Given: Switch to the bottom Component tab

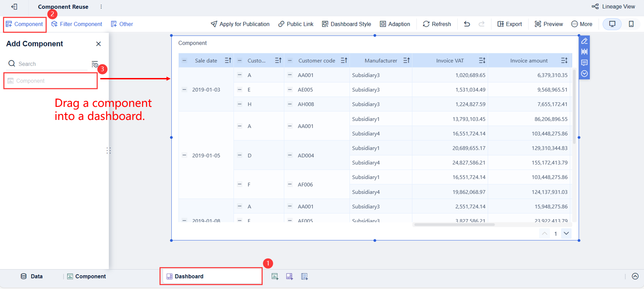Looking at the screenshot, I should click(x=87, y=276).
